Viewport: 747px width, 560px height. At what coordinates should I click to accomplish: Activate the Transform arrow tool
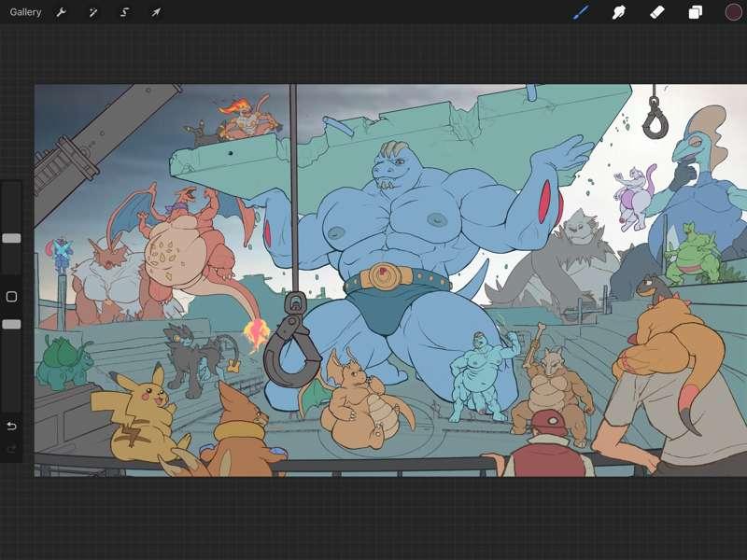coord(156,12)
